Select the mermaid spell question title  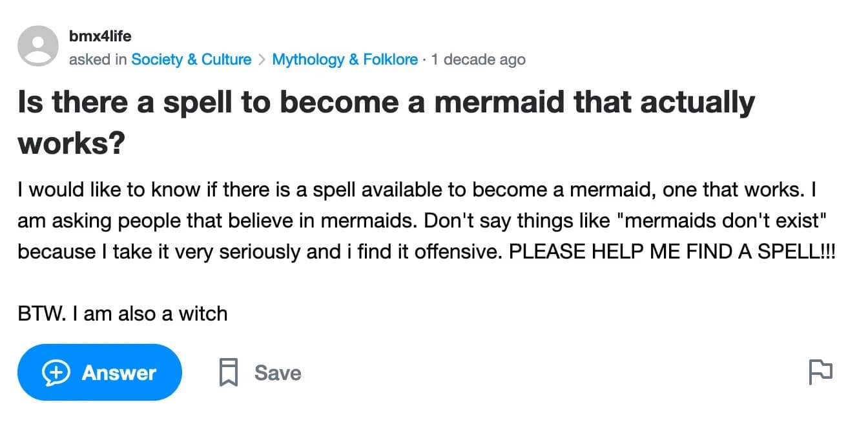click(x=386, y=122)
